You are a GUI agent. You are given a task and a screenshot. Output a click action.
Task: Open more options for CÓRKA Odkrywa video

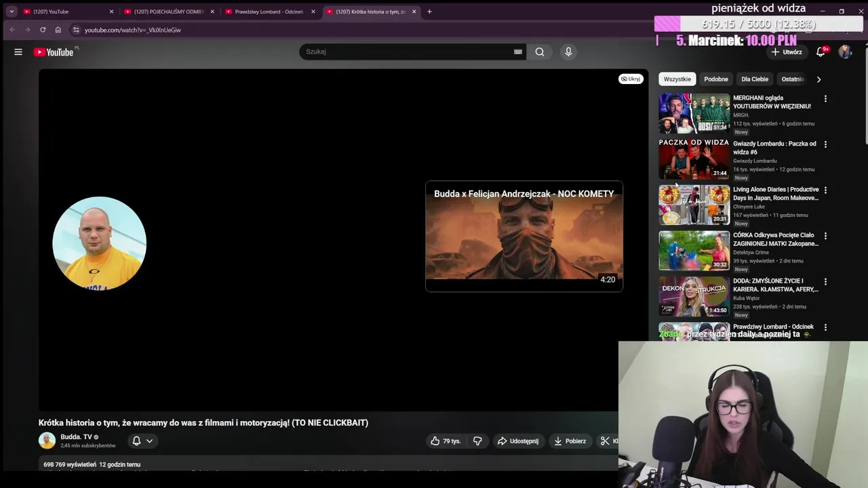click(825, 236)
